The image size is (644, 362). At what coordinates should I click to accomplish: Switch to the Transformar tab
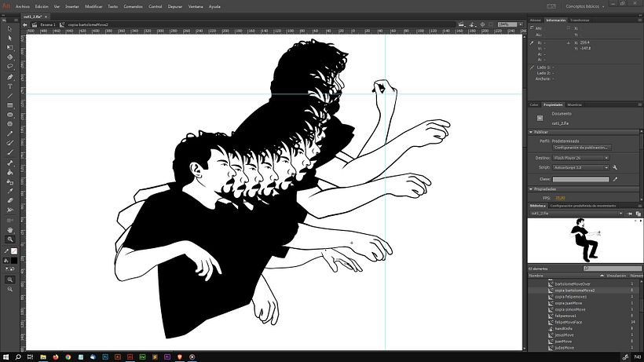tap(580, 20)
